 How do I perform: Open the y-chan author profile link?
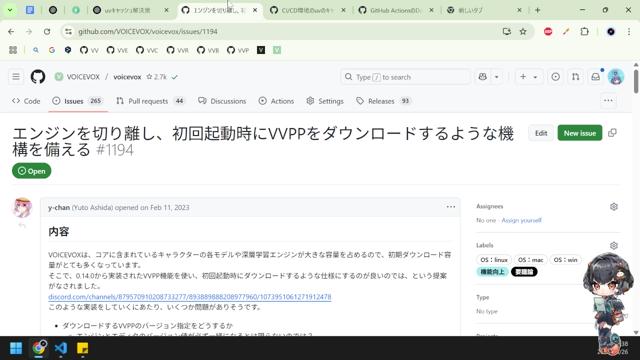[x=59, y=207]
